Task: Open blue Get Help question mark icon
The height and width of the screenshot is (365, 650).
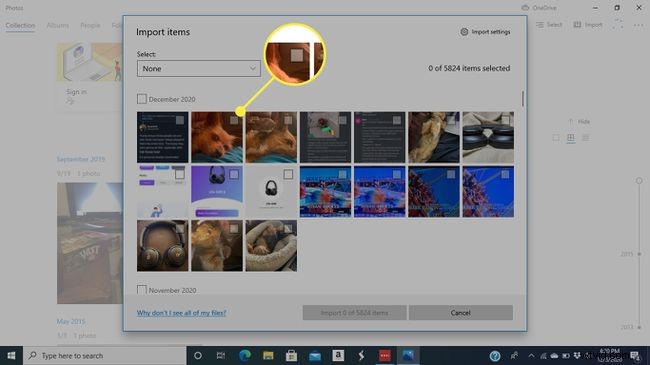Action: (495, 355)
